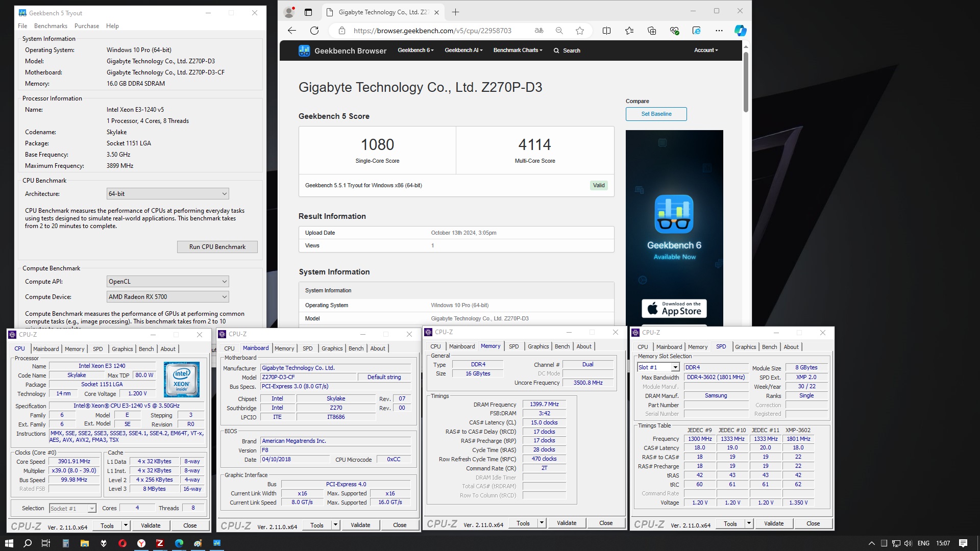Viewport: 980px width, 551px height.
Task: Click Search in Geekbench Browser navbar
Action: (567, 51)
